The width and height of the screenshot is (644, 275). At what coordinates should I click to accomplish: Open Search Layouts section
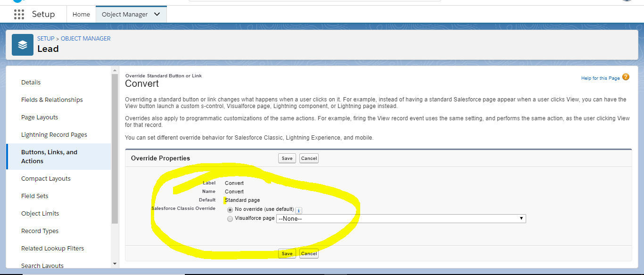coord(42,266)
